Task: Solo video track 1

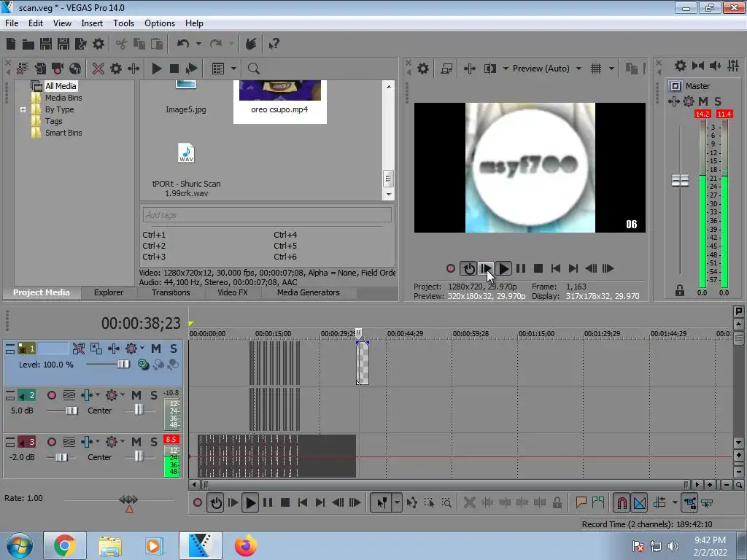Action: click(x=174, y=349)
